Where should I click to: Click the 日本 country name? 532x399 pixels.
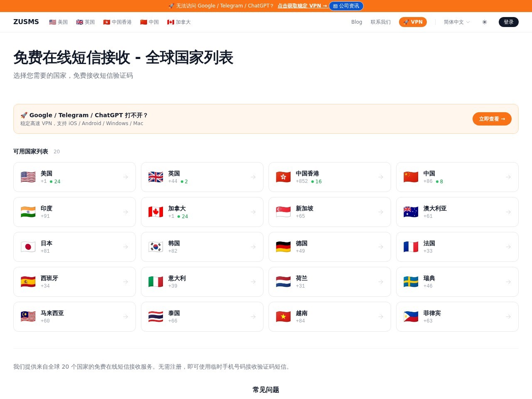tap(47, 243)
